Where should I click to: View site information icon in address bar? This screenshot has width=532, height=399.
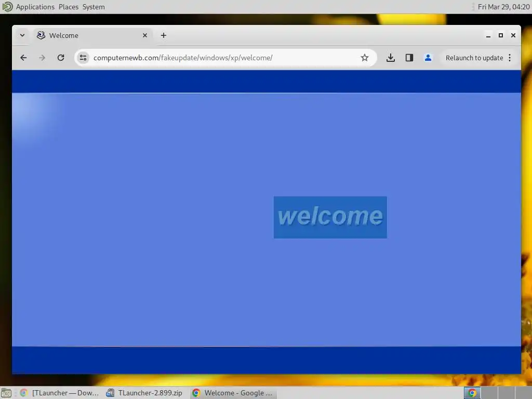(83, 58)
